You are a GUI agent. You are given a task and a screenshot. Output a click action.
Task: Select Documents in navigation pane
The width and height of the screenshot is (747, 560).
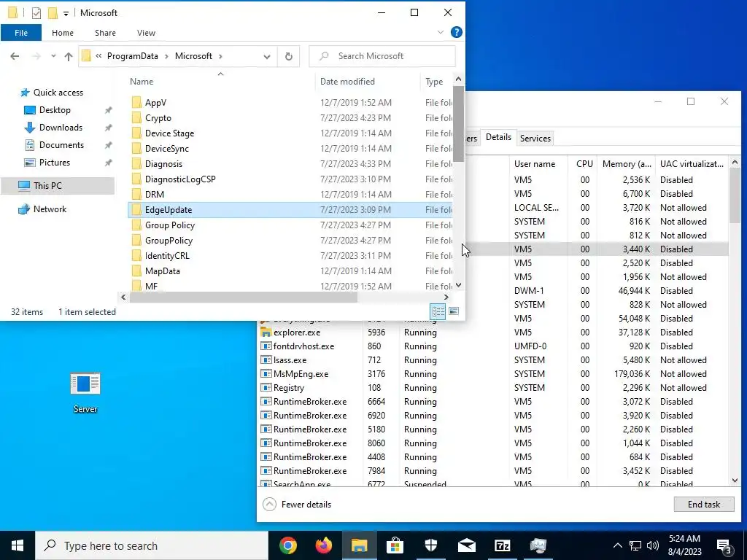61,145
